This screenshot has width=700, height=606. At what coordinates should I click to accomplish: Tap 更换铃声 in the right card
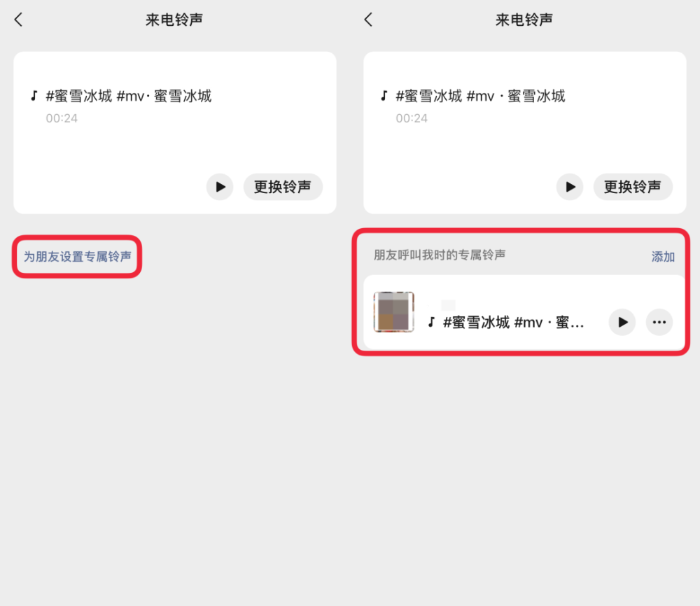(633, 187)
